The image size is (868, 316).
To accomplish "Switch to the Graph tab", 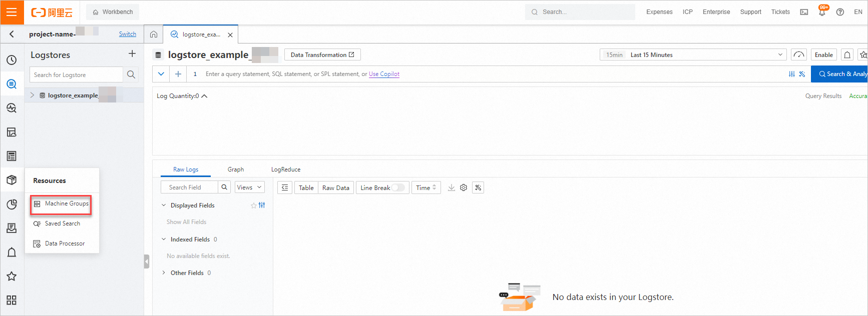I will (x=236, y=169).
